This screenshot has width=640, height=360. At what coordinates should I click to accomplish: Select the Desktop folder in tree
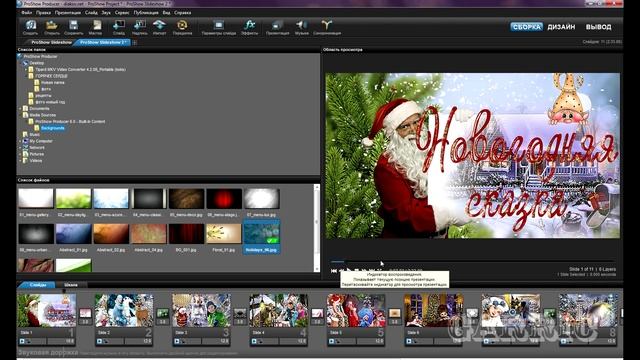[x=36, y=63]
